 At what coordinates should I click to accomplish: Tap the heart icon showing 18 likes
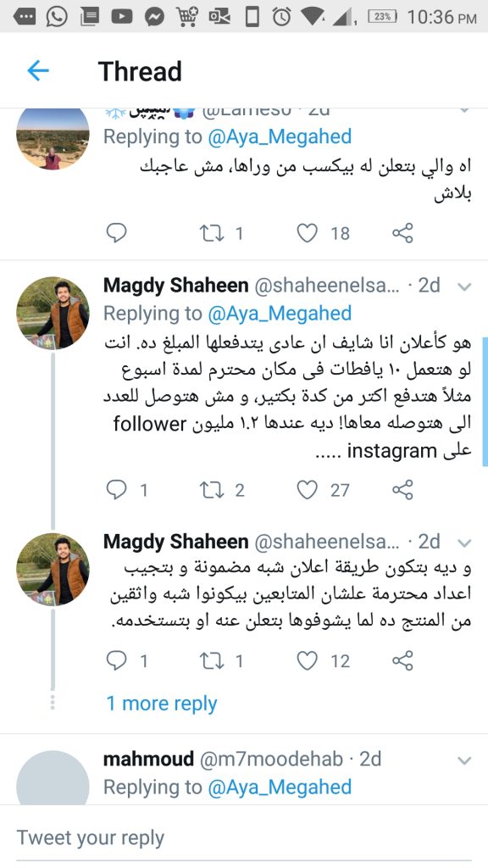coord(307,233)
